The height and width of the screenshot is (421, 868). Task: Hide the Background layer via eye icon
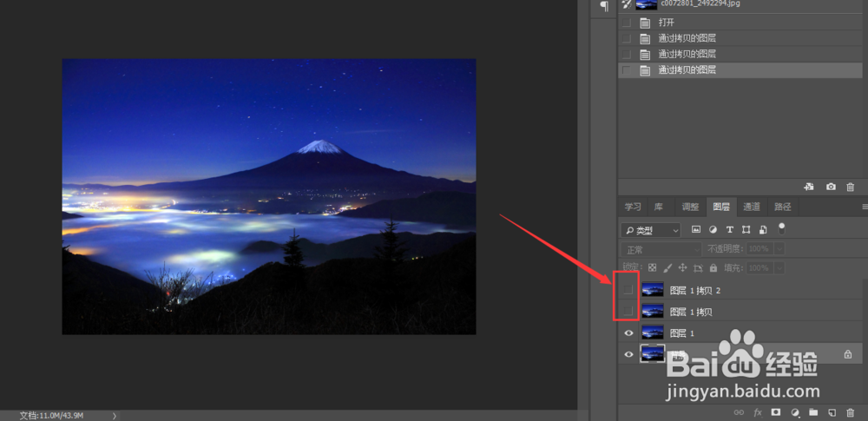click(x=628, y=354)
